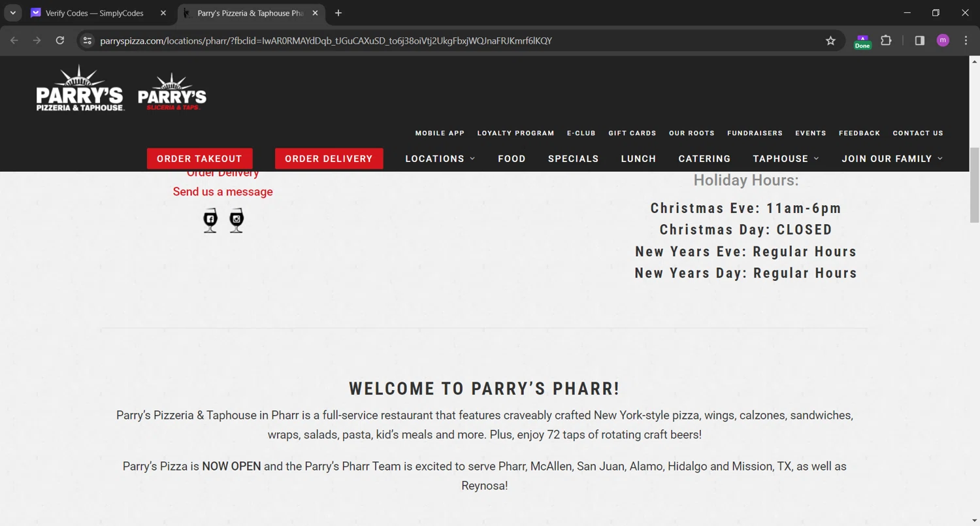Open the Extensions puzzle icon
The image size is (980, 526).
coord(886,41)
